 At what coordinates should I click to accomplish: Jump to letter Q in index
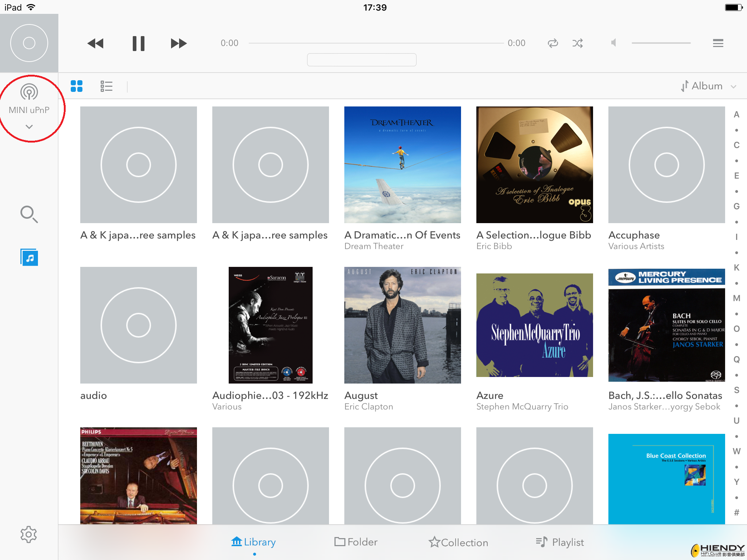coord(736,359)
